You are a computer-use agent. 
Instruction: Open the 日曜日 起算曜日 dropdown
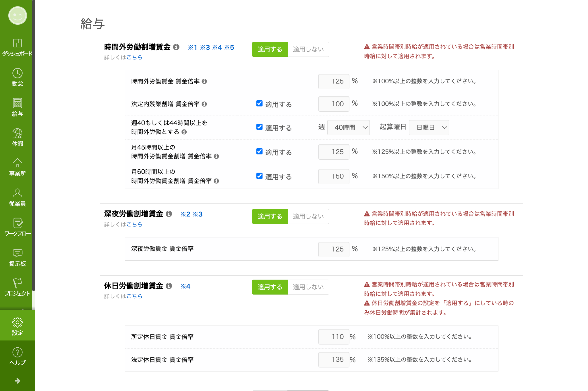429,127
